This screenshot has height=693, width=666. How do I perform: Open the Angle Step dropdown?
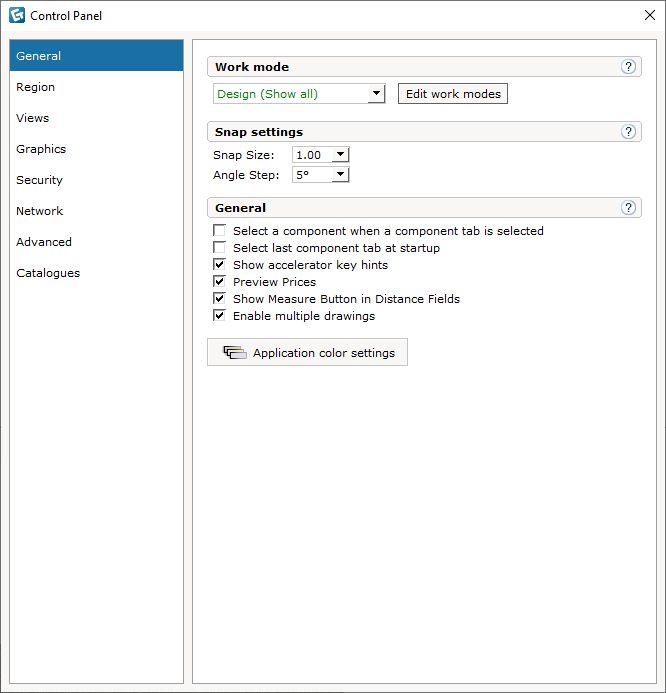340,175
